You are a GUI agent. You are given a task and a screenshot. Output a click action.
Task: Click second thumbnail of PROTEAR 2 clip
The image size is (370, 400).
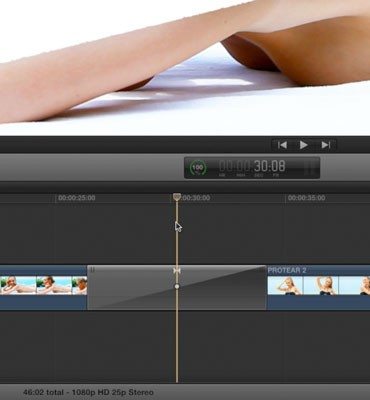point(321,285)
